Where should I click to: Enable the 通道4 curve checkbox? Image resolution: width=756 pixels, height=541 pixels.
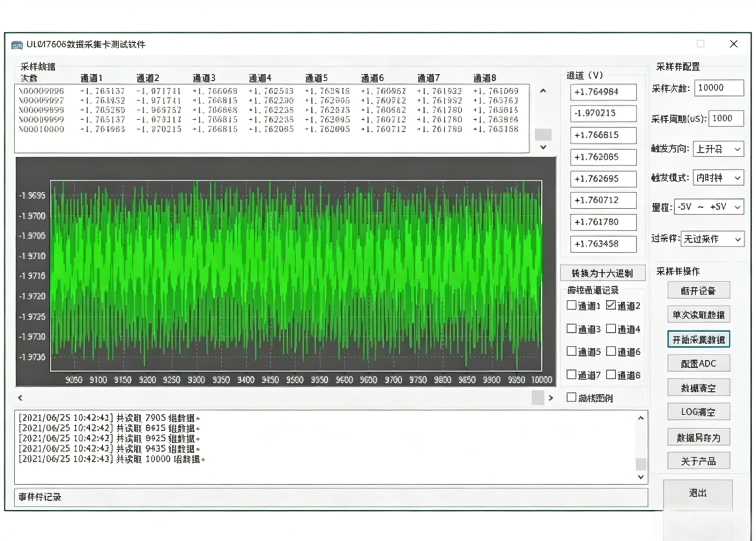pos(611,329)
